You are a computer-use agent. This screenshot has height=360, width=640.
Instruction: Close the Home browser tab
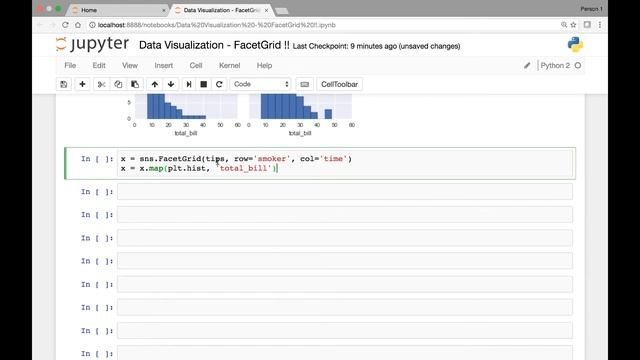click(x=164, y=10)
